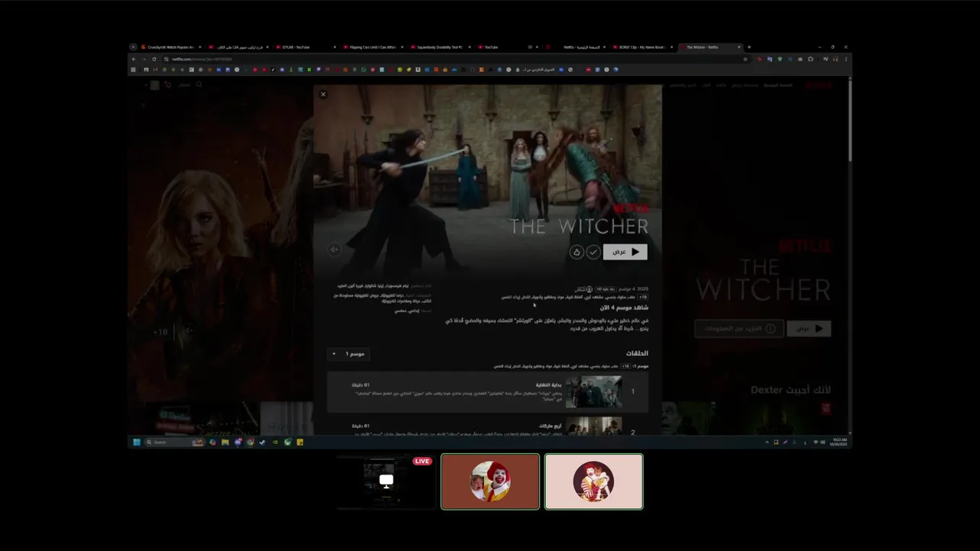Open the shared screen stream tile

(386, 481)
